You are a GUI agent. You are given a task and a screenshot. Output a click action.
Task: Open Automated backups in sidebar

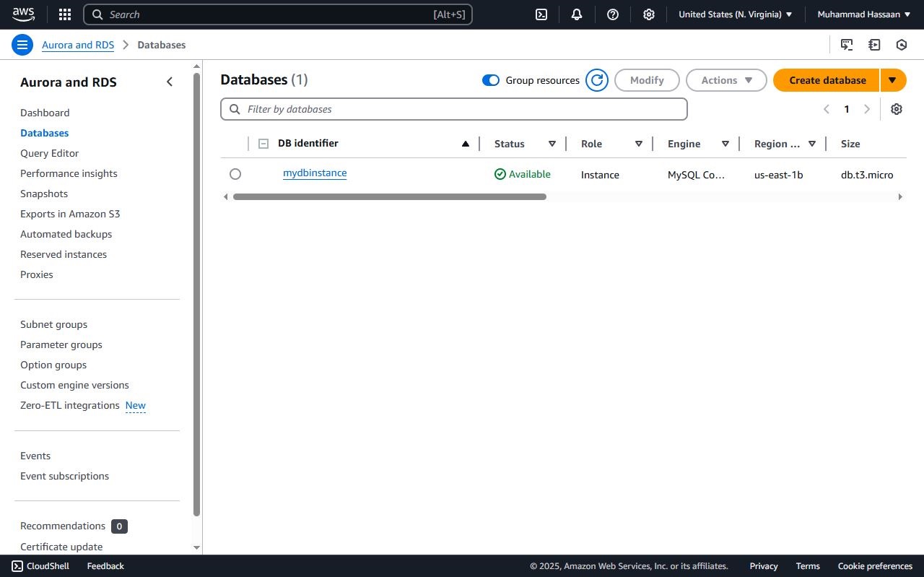(66, 234)
